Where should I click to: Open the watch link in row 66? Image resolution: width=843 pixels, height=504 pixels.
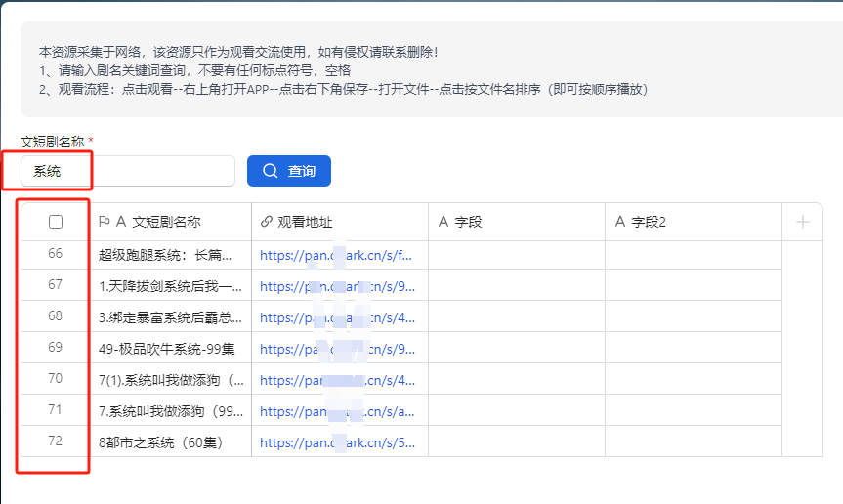click(336, 255)
